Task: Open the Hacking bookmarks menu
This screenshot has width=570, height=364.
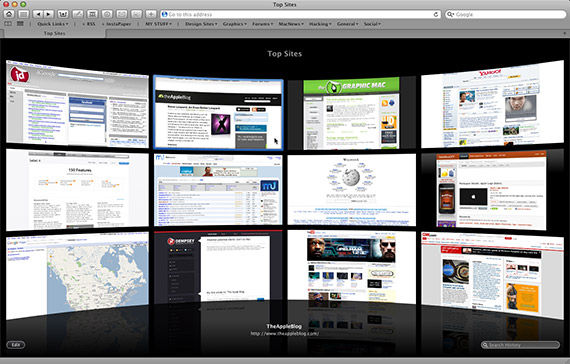Action: point(320,24)
